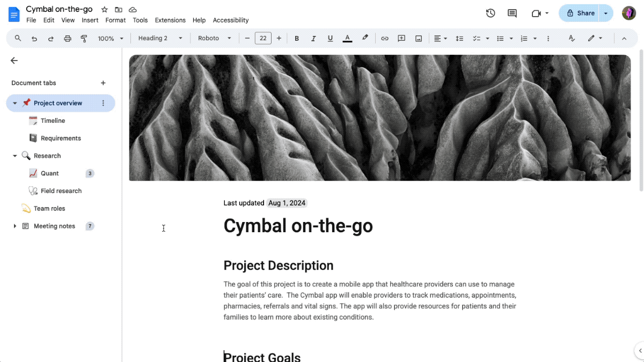Open the Insert menu
The height and width of the screenshot is (362, 644).
90,20
